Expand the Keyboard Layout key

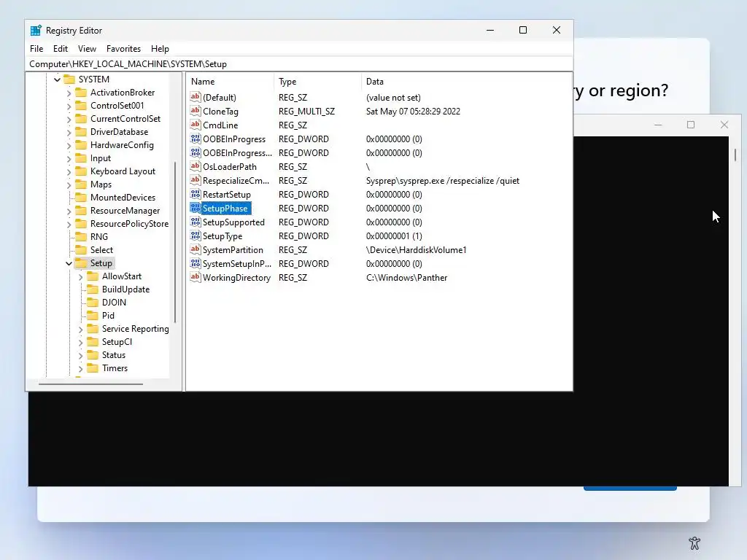(x=69, y=171)
